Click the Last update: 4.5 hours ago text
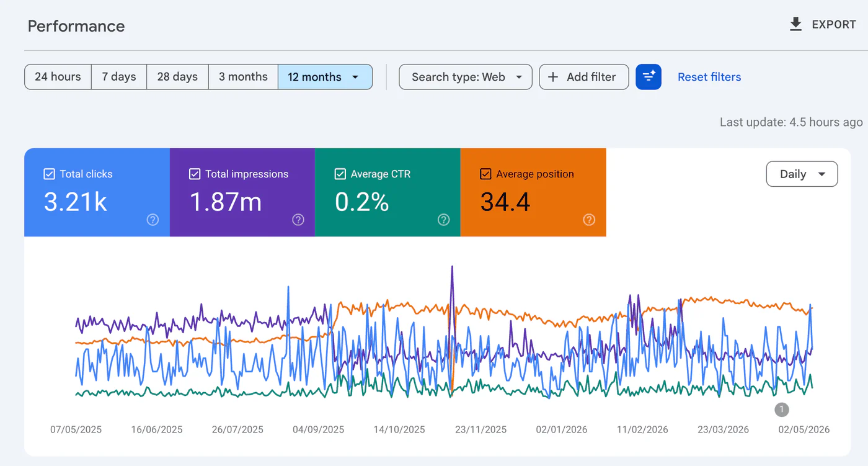 (791, 122)
